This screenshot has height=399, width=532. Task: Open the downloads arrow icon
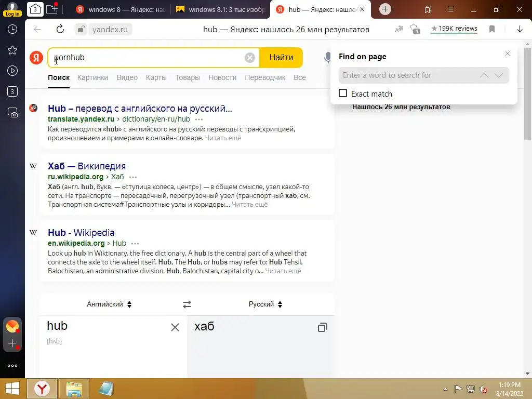coord(520,30)
